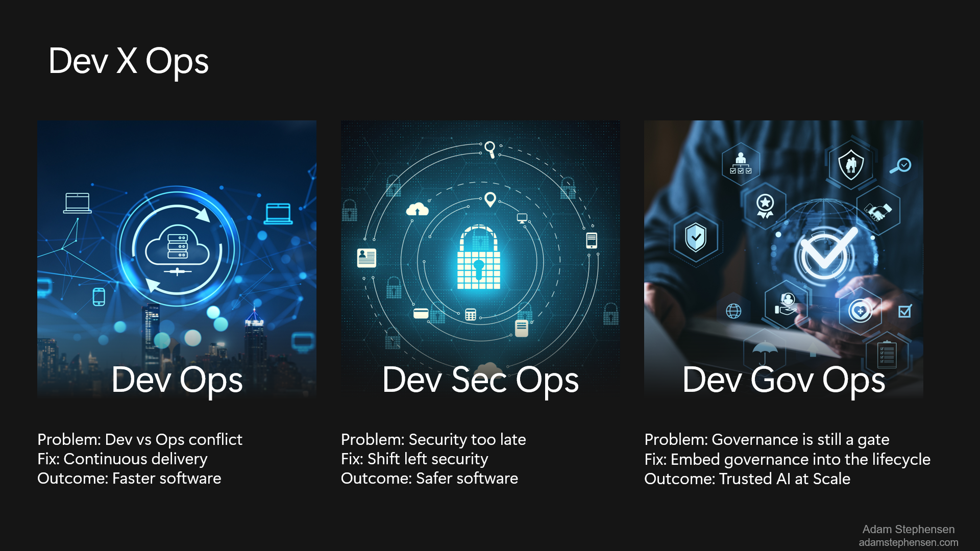
Task: Click the globe icon
Action: click(733, 311)
